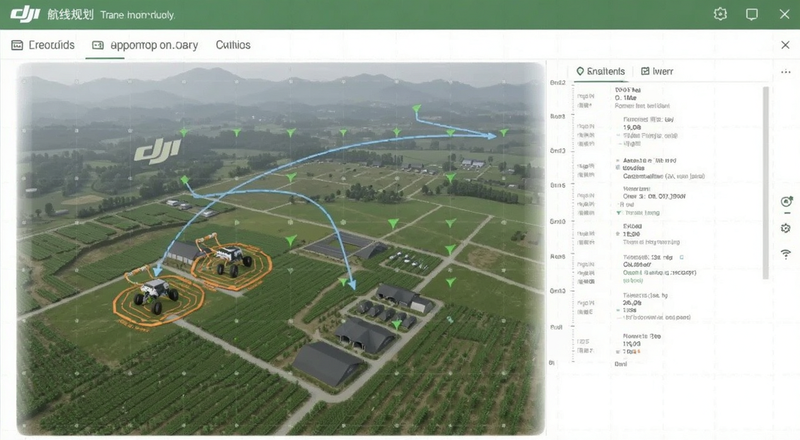800x440 pixels.
Task: Click the diamond marker where blue curves begin
Action: click(185, 180)
